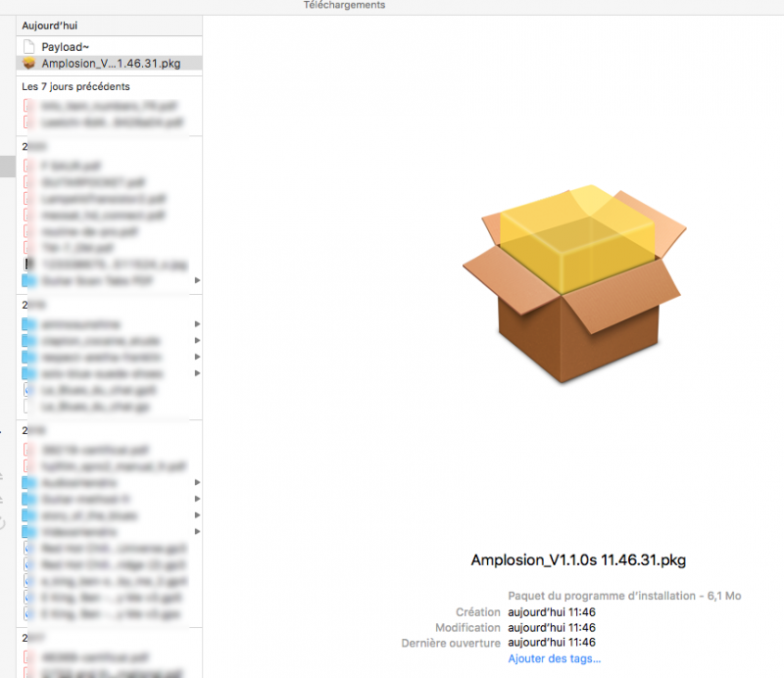
Task: Click the Le_Blues_du_chat.gp5 file icon
Action: point(28,389)
